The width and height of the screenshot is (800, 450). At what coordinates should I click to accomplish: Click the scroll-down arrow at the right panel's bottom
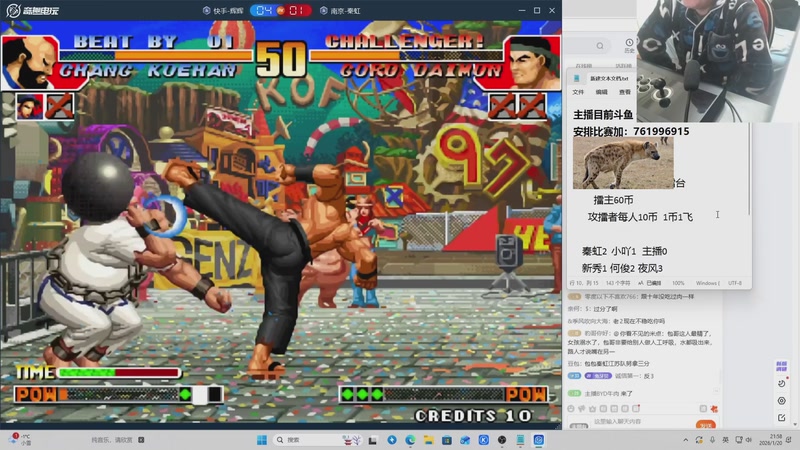796,424
